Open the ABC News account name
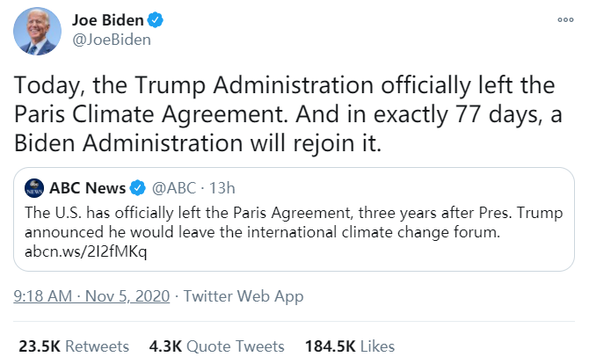Image resolution: width=589 pixels, height=364 pixels. tap(86, 187)
